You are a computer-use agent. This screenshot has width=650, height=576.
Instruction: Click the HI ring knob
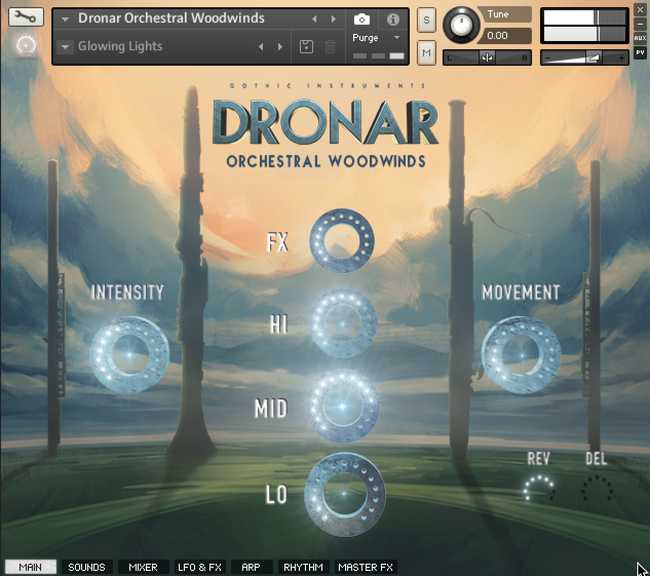(x=344, y=323)
